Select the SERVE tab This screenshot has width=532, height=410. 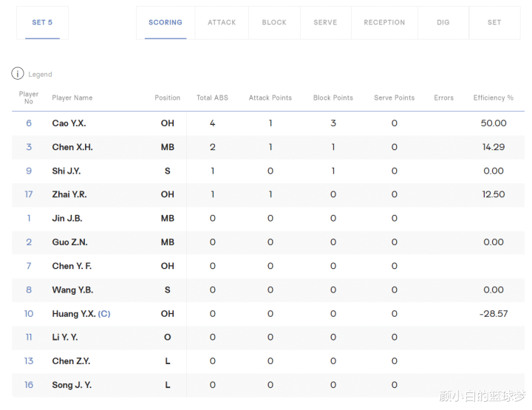[325, 22]
